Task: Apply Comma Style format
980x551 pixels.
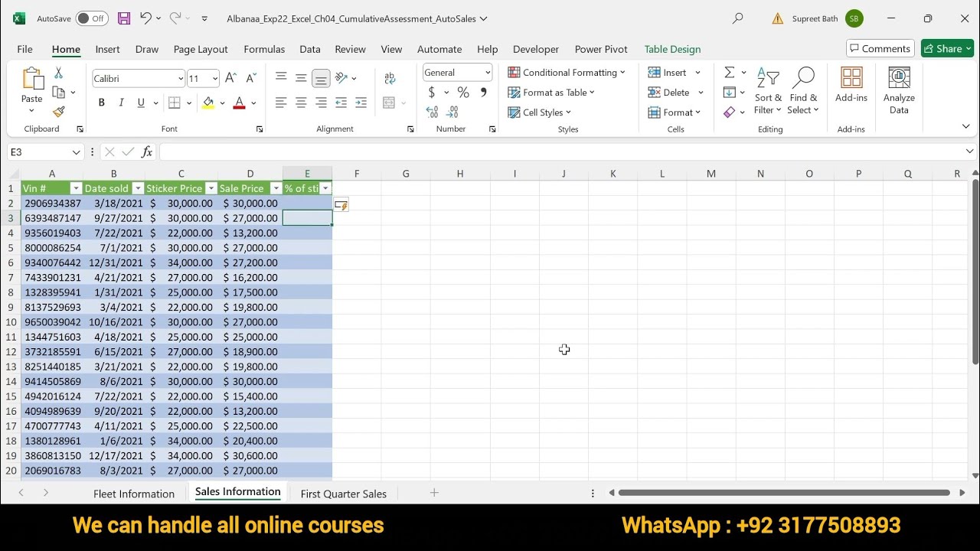Action: coord(483,93)
